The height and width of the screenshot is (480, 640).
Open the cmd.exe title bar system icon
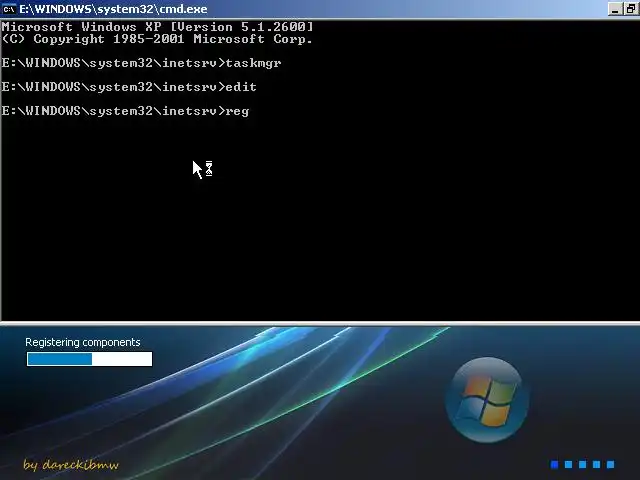click(x=9, y=9)
